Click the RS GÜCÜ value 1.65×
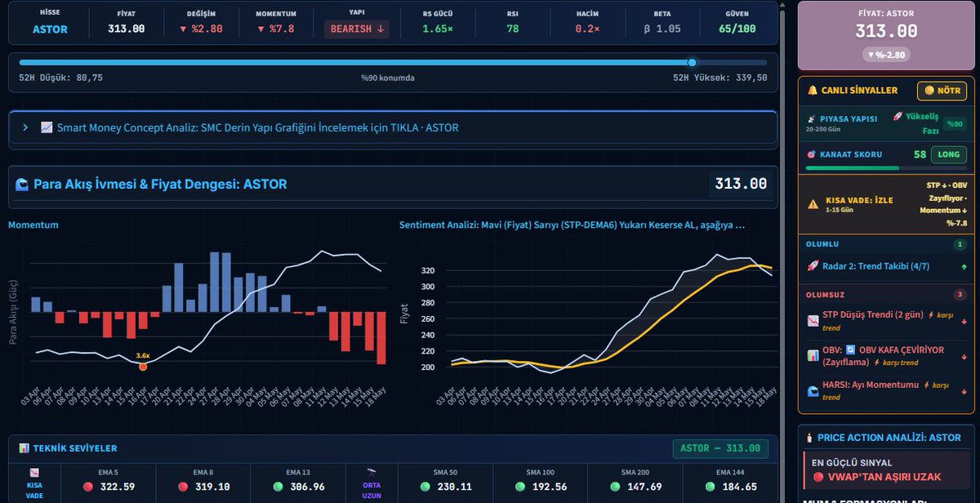The height and width of the screenshot is (503, 980). point(438,29)
